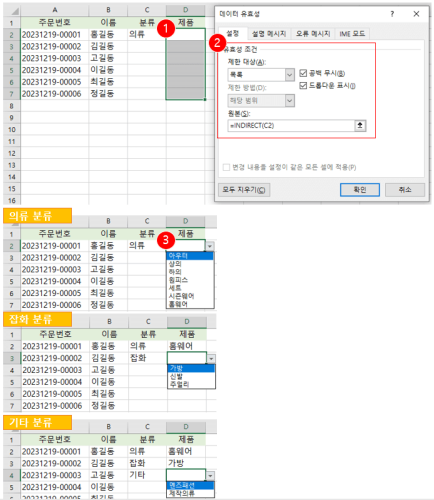
Task: Close the 데이터 유효성 dialog with the X
Action: pyautogui.click(x=416, y=14)
